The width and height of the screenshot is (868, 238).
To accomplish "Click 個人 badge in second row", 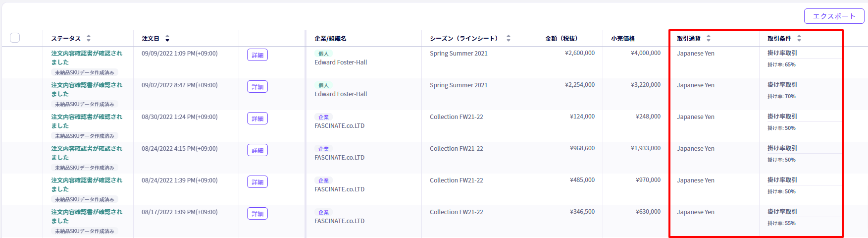I will pyautogui.click(x=323, y=85).
